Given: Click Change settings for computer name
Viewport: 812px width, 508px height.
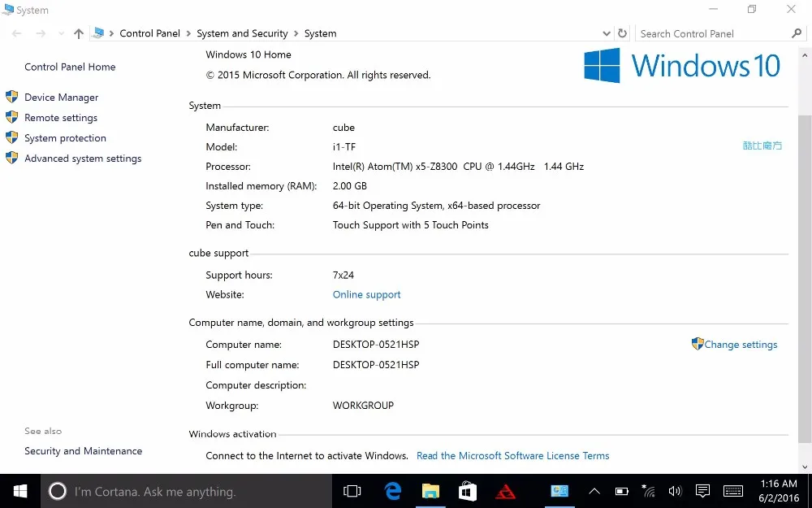Looking at the screenshot, I should coord(741,345).
